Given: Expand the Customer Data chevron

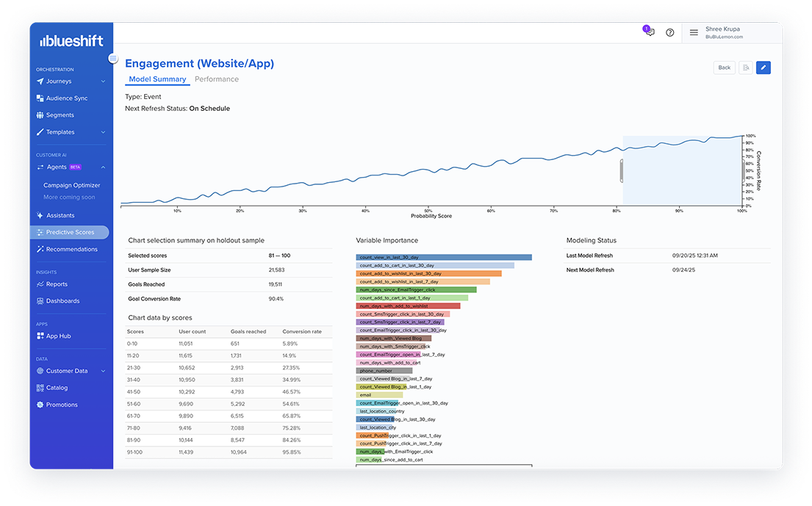Looking at the screenshot, I should coord(104,371).
